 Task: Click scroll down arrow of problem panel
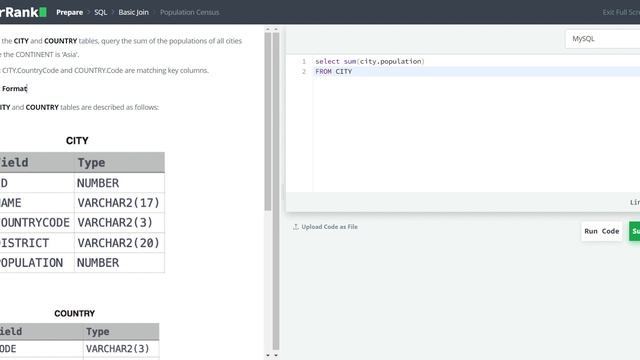pyautogui.click(x=268, y=356)
